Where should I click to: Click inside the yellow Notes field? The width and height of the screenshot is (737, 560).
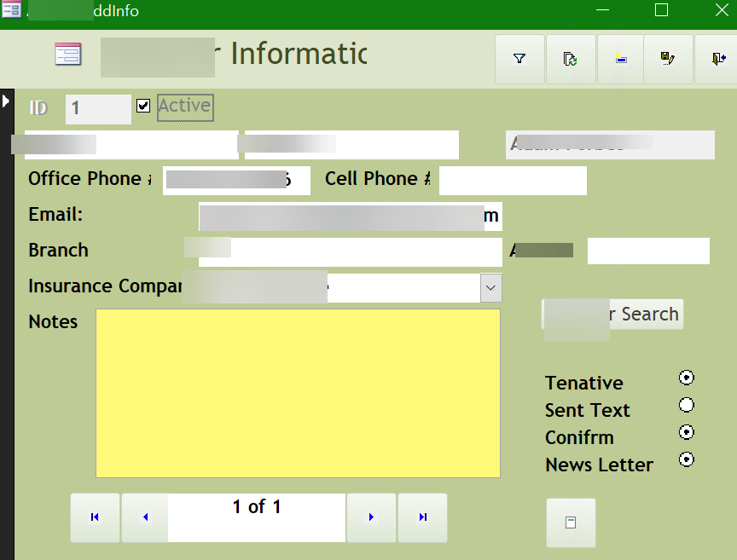[x=298, y=393]
